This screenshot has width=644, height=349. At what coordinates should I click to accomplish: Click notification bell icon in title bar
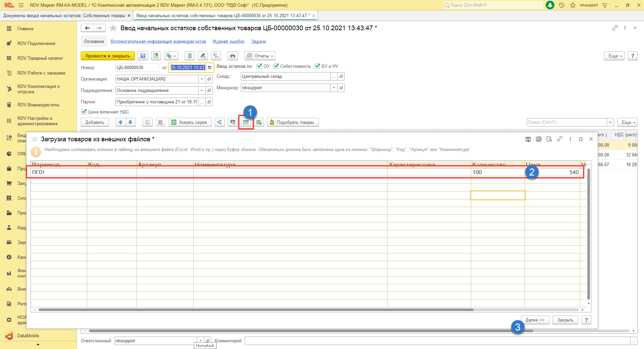click(x=550, y=5)
